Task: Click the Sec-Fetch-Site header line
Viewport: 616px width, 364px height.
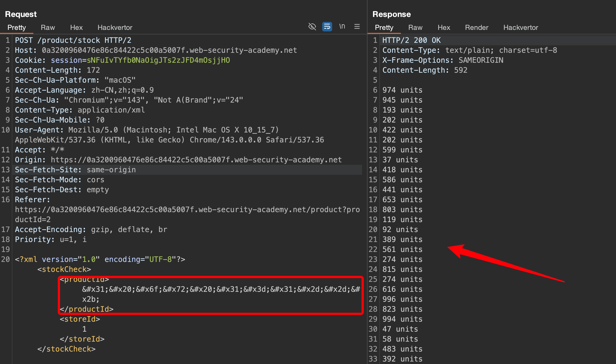Action: coord(75,170)
